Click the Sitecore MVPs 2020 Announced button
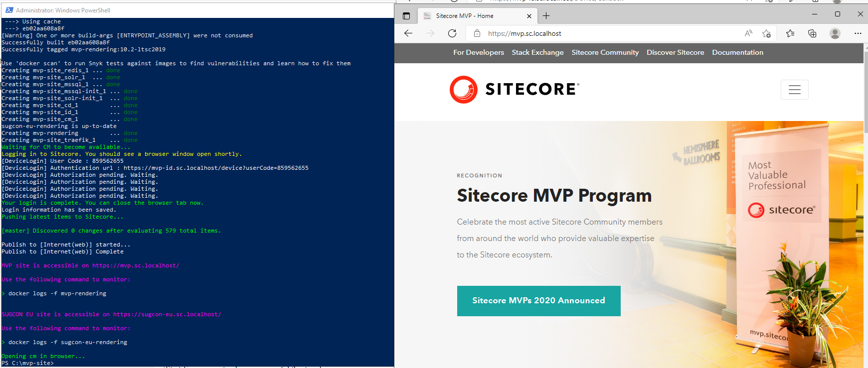868x368 pixels. tap(539, 301)
